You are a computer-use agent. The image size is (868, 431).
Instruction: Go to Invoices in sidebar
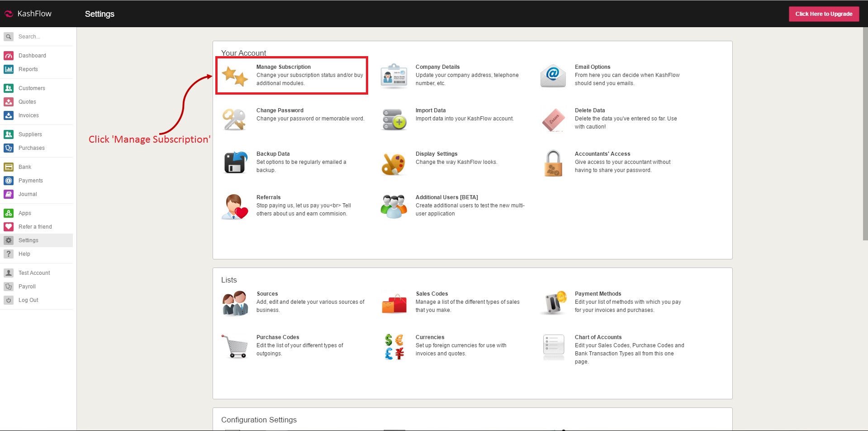(x=28, y=115)
